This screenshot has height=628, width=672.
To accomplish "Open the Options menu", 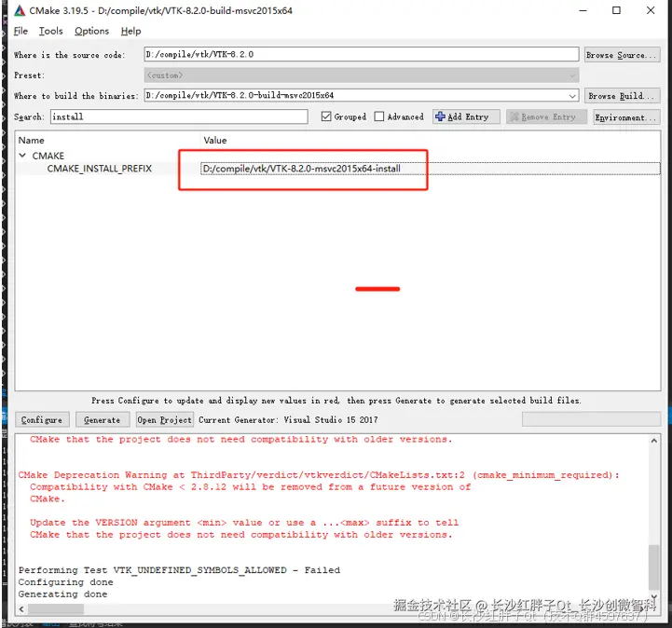I will tap(91, 31).
